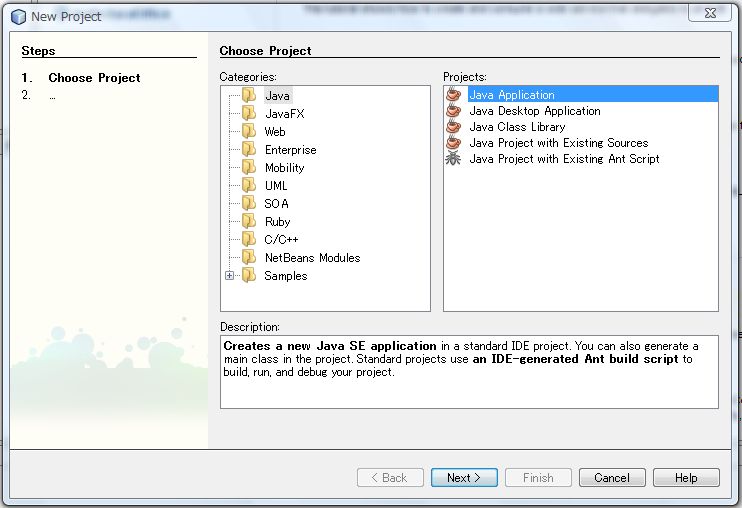Click the Java Class Library icon

[454, 127]
